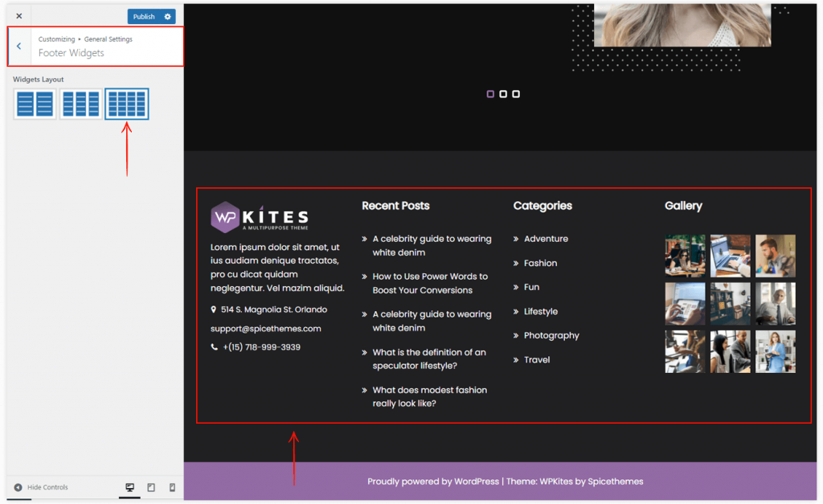This screenshot has height=504, width=823.
Task: Open the Fashion category
Action: pos(540,263)
